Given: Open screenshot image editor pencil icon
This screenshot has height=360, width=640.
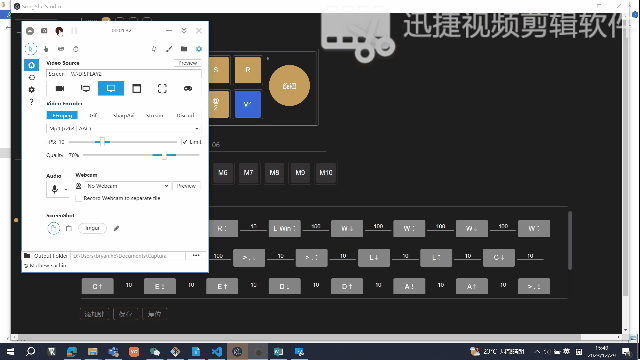Looking at the screenshot, I should click(x=116, y=229).
